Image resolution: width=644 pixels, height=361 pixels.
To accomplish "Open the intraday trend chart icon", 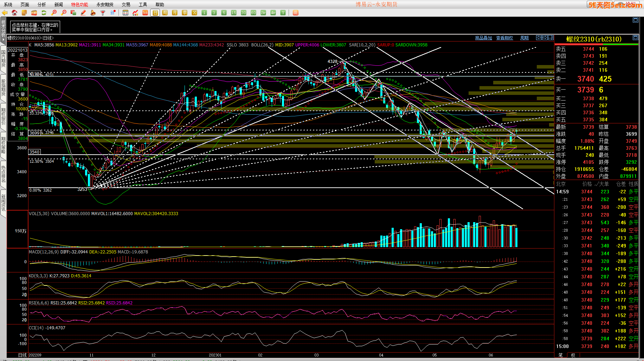I will [x=135, y=13].
